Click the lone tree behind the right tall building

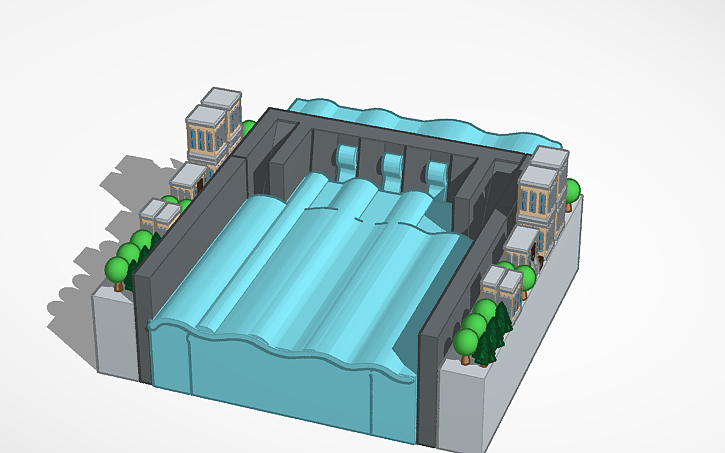(x=574, y=192)
